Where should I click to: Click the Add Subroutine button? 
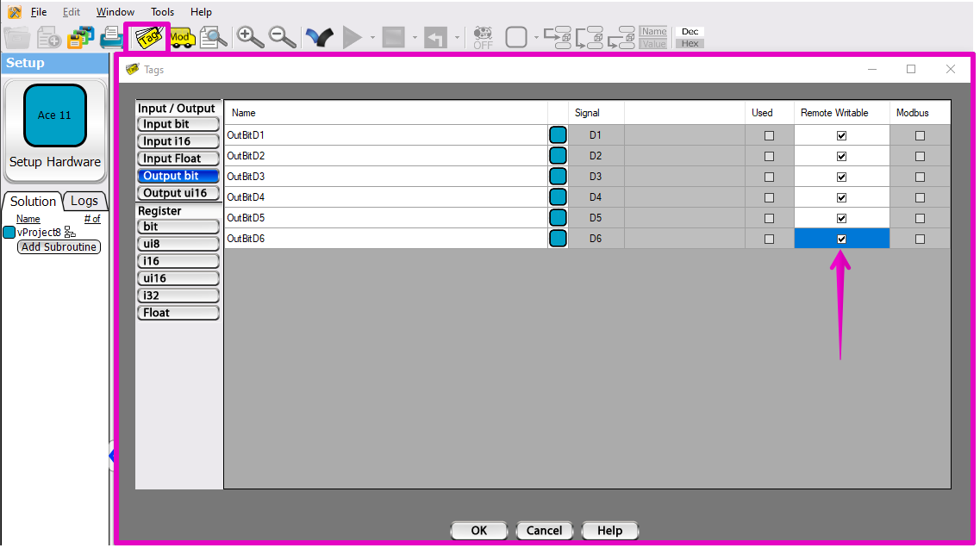[x=59, y=247]
